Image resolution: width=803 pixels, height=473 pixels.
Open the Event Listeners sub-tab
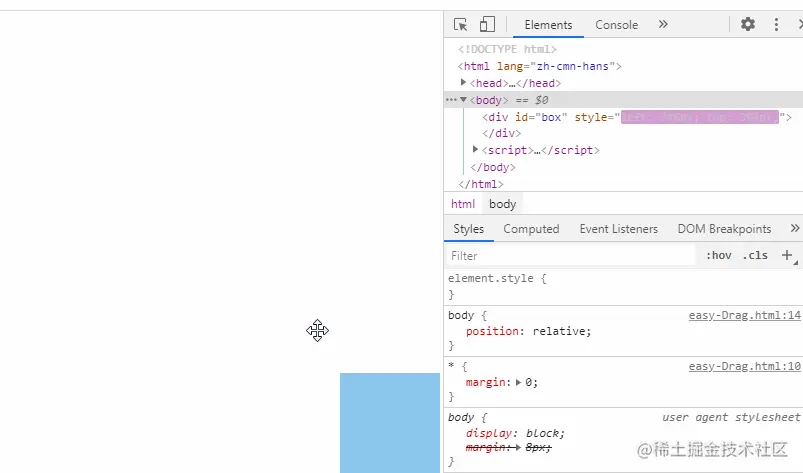pyautogui.click(x=618, y=229)
